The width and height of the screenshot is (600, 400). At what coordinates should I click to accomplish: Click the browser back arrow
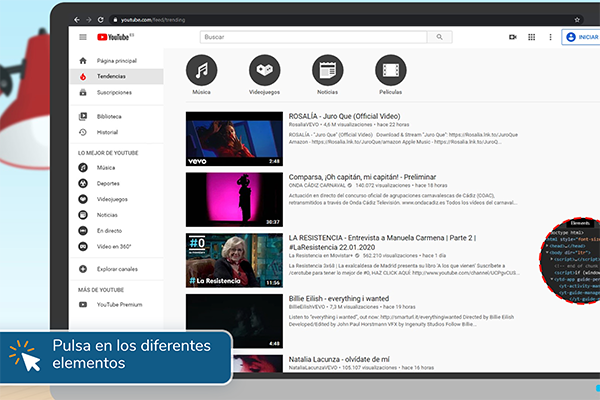pos(77,20)
